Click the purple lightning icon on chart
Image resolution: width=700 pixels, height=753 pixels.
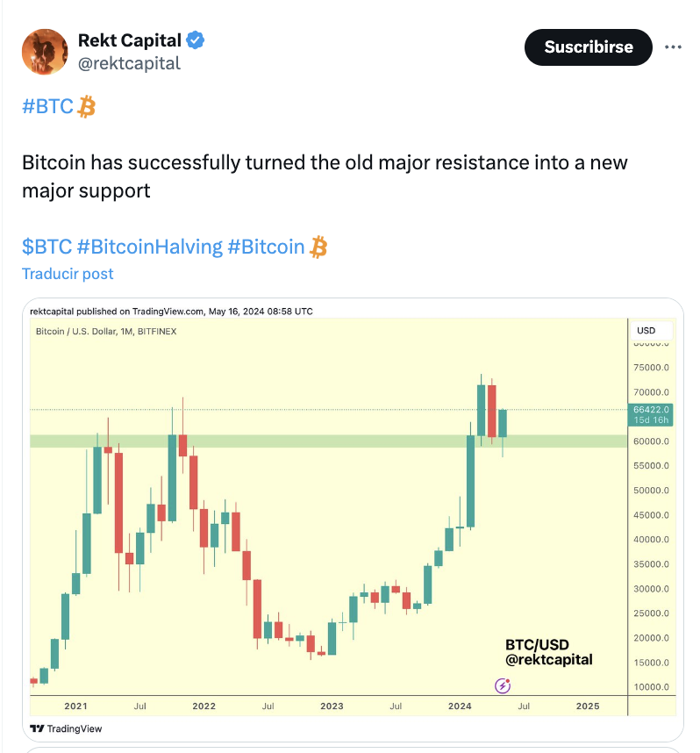point(503,685)
